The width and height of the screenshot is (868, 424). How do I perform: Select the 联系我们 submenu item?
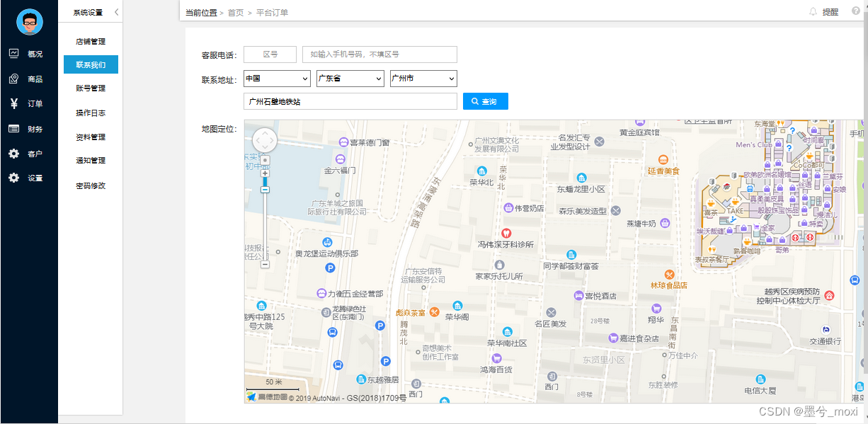91,64
